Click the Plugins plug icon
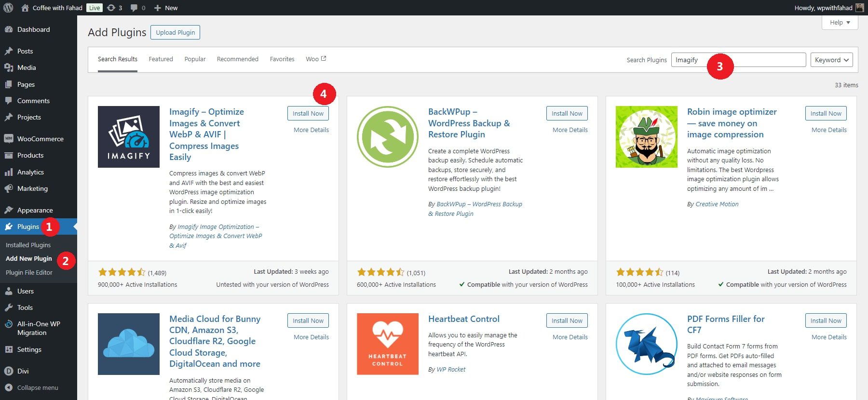Viewport: 868px width, 400px height. [9, 227]
